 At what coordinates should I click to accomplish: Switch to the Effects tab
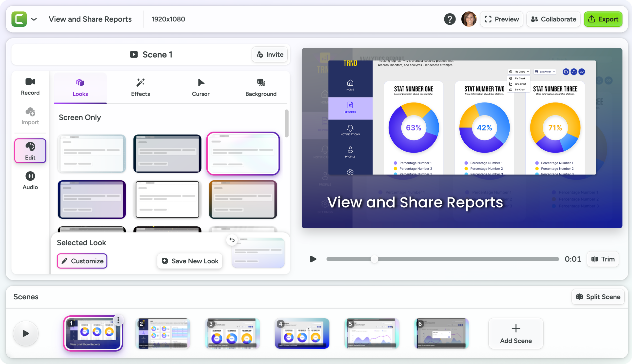coord(140,88)
